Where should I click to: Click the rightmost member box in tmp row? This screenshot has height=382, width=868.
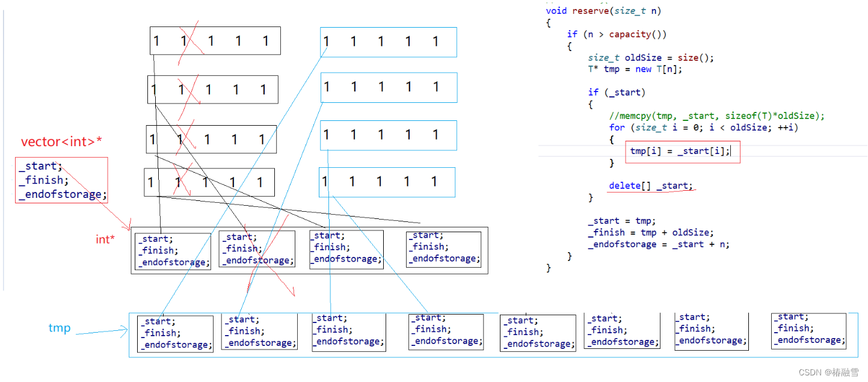[808, 330]
